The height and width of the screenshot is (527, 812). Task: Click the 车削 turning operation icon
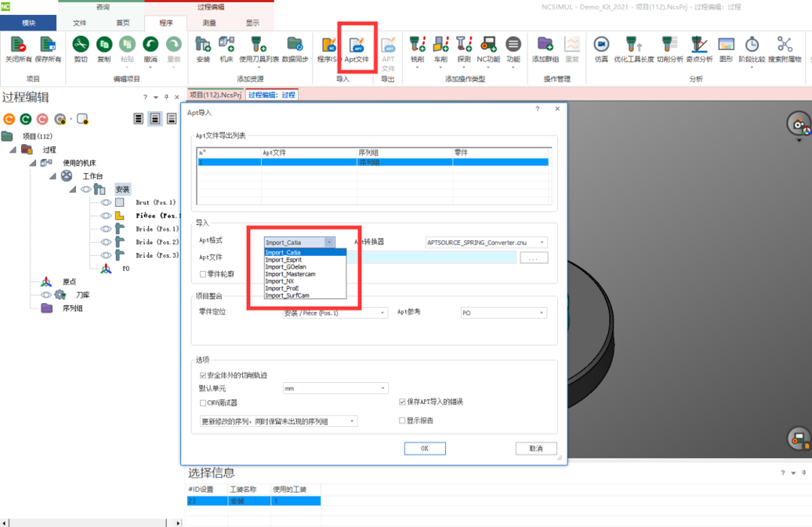pos(440,45)
